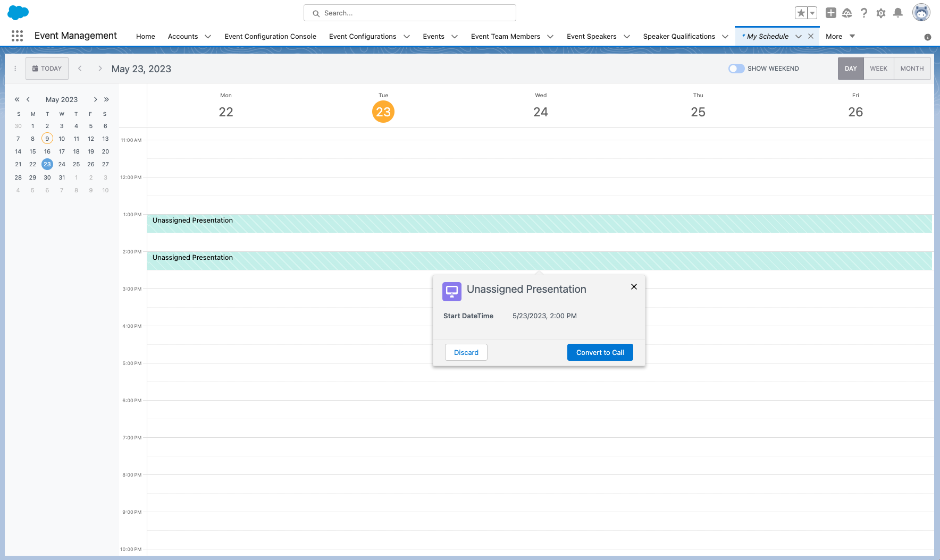The height and width of the screenshot is (560, 940).
Task: Toggle the Show Weekend switch
Action: pos(736,69)
